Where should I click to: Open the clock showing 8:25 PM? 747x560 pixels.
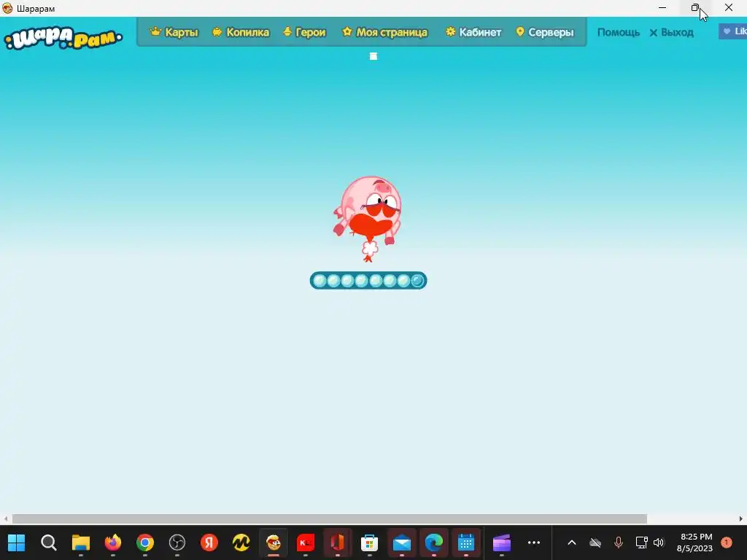coord(694,542)
